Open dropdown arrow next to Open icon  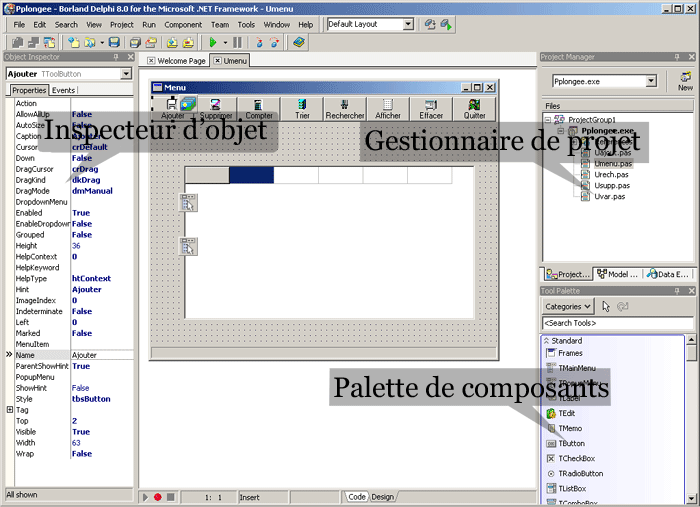tap(102, 42)
